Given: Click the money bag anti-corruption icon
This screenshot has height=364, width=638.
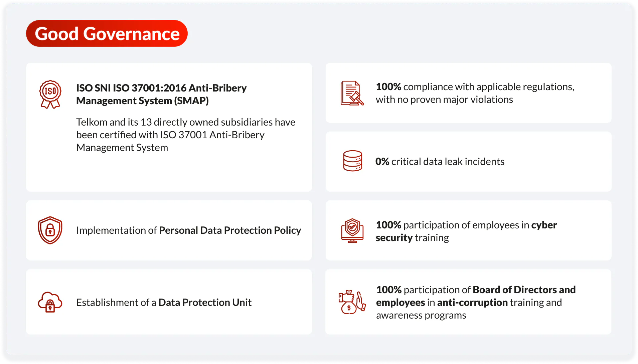Looking at the screenshot, I should [352, 302].
